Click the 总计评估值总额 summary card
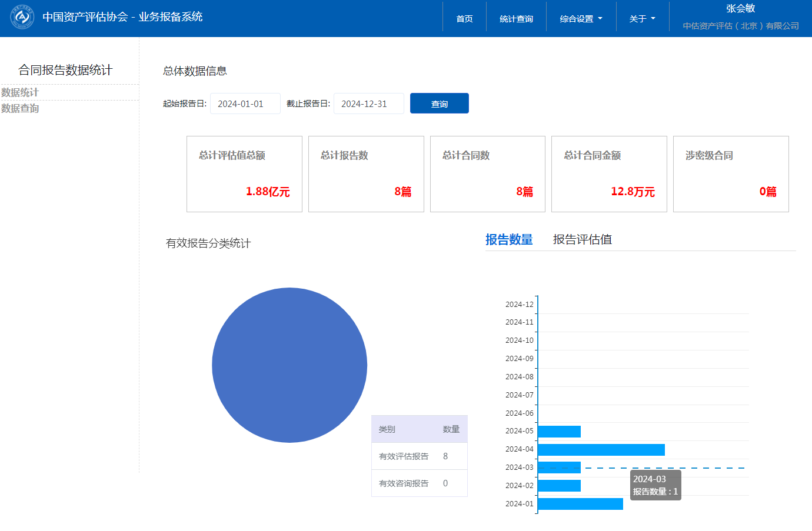812x531 pixels. click(x=244, y=174)
